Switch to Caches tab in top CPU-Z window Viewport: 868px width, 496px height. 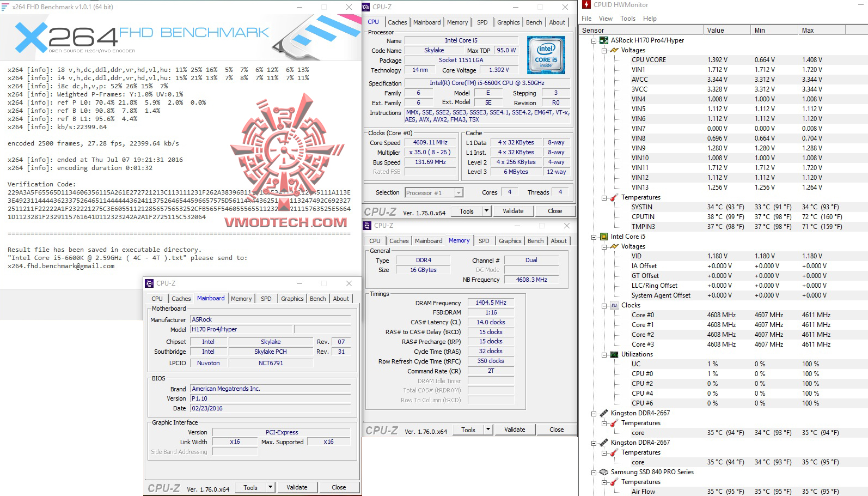click(x=398, y=22)
